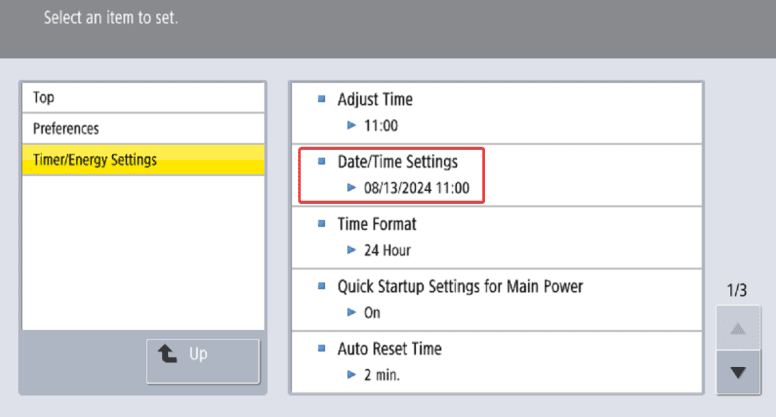The width and height of the screenshot is (776, 417).
Task: Toggle the Quick Startup 'On' value
Action: pyautogui.click(x=372, y=312)
